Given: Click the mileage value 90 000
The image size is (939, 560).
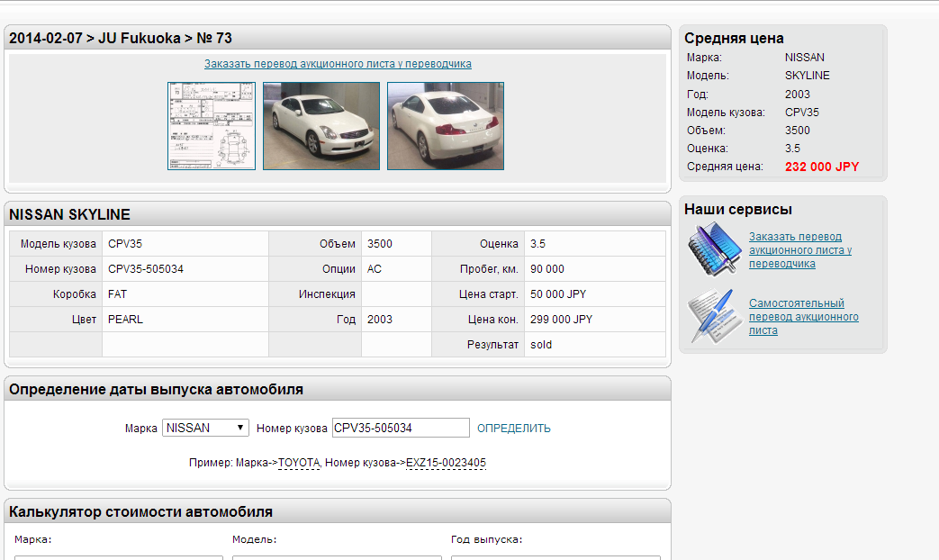Looking at the screenshot, I should 546,269.
